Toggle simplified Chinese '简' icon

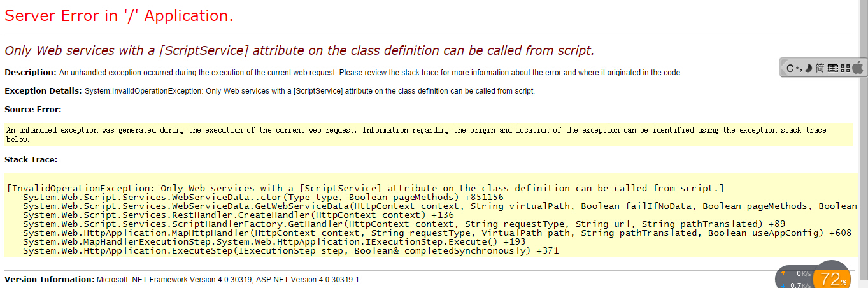(820, 68)
